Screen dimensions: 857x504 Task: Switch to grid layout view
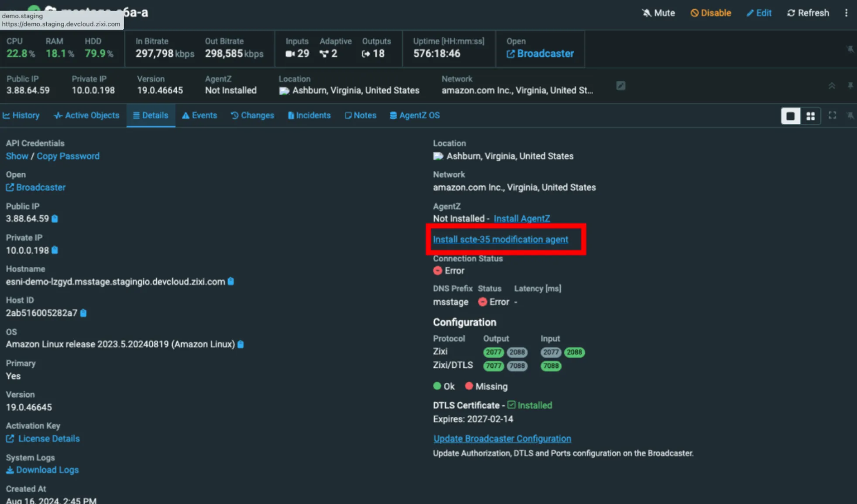pos(810,116)
